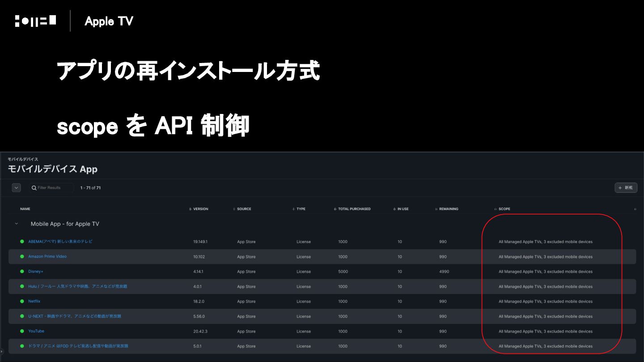Click version 5.56.0 in U-NEXT row
The height and width of the screenshot is (362, 644).
pos(199,316)
